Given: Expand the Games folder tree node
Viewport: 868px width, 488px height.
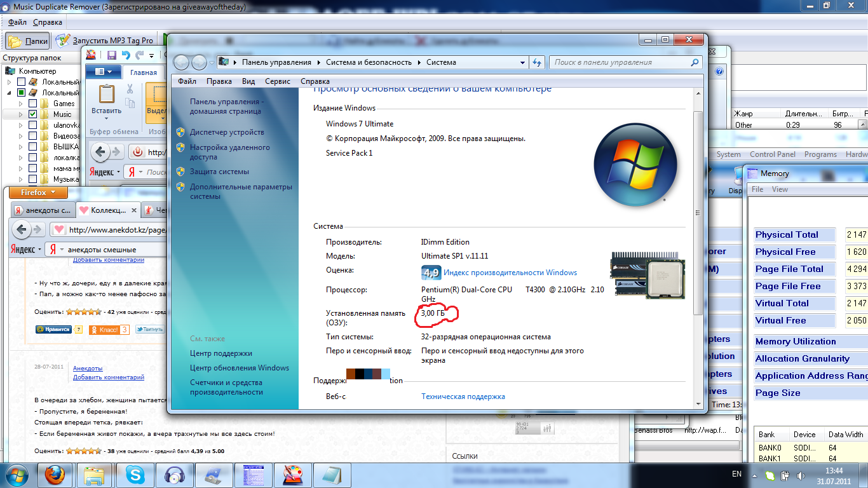Looking at the screenshot, I should click(x=21, y=104).
